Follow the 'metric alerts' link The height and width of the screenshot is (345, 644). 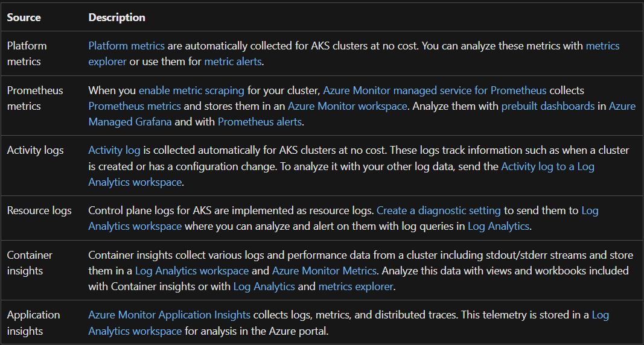click(x=233, y=62)
